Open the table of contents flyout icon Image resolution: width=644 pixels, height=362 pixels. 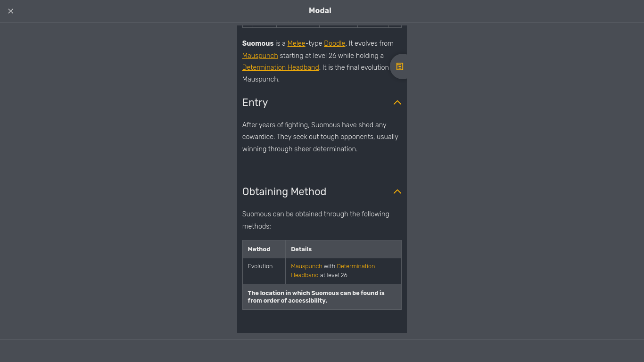point(399,66)
